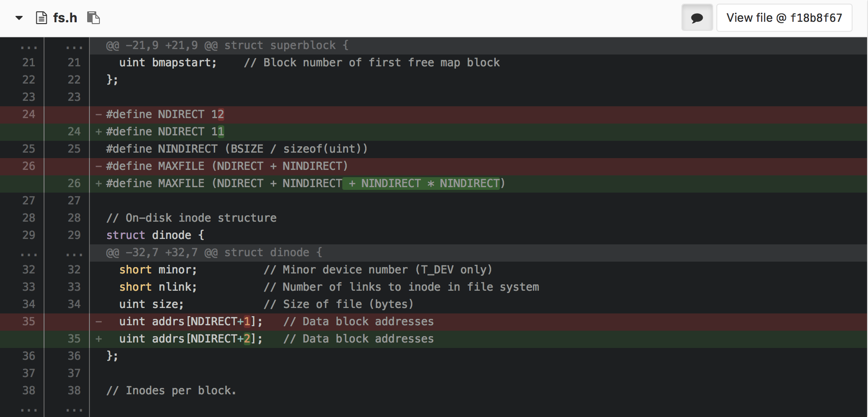
Task: Collapse the fs.h file diff
Action: pyautogui.click(x=19, y=18)
